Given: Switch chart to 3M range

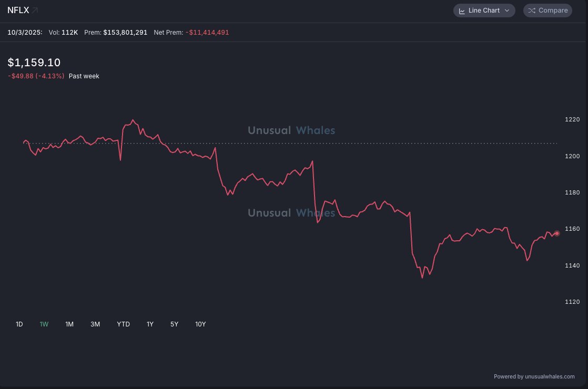Looking at the screenshot, I should pyautogui.click(x=95, y=324).
